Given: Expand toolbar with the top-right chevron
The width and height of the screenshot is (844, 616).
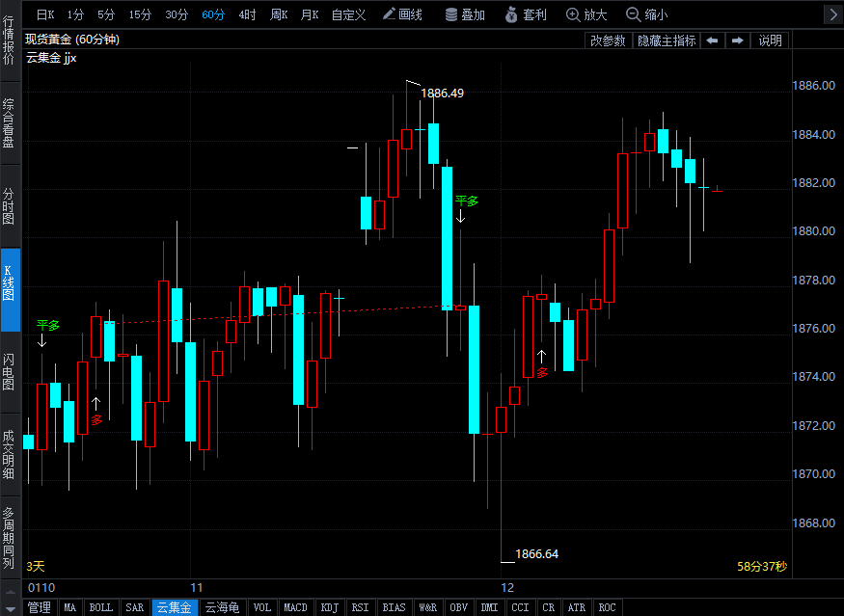Looking at the screenshot, I should click(833, 14).
